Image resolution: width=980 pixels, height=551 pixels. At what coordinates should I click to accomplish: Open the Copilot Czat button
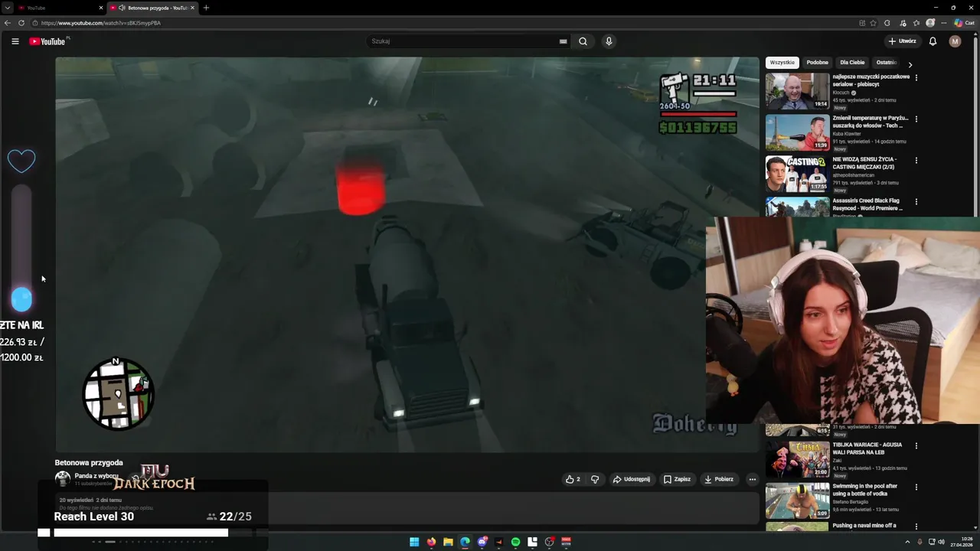tap(964, 23)
